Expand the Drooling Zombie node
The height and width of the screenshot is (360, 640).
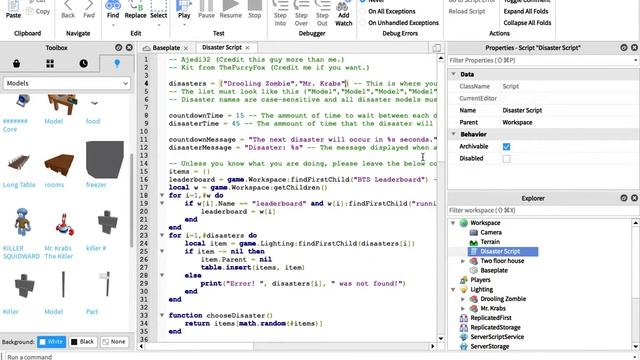click(463, 299)
